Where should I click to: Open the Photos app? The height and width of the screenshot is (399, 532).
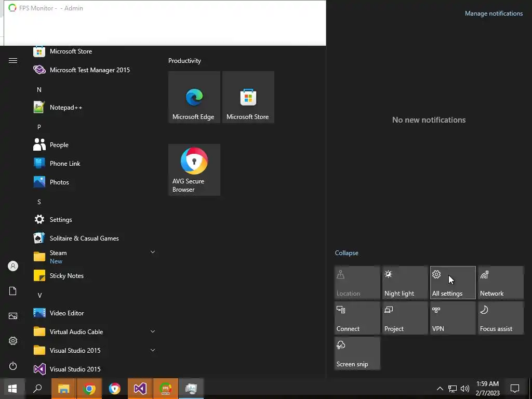tap(95, 182)
